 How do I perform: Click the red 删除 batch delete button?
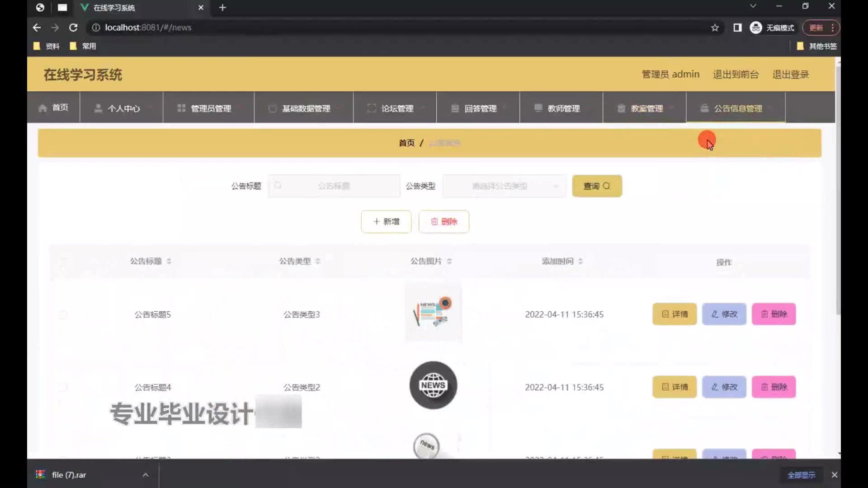click(x=444, y=221)
